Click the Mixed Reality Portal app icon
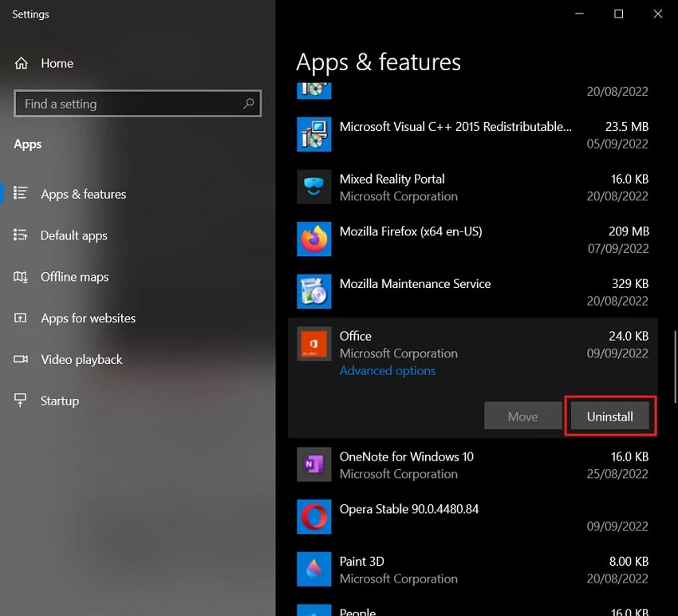This screenshot has width=678, height=616. point(314,187)
